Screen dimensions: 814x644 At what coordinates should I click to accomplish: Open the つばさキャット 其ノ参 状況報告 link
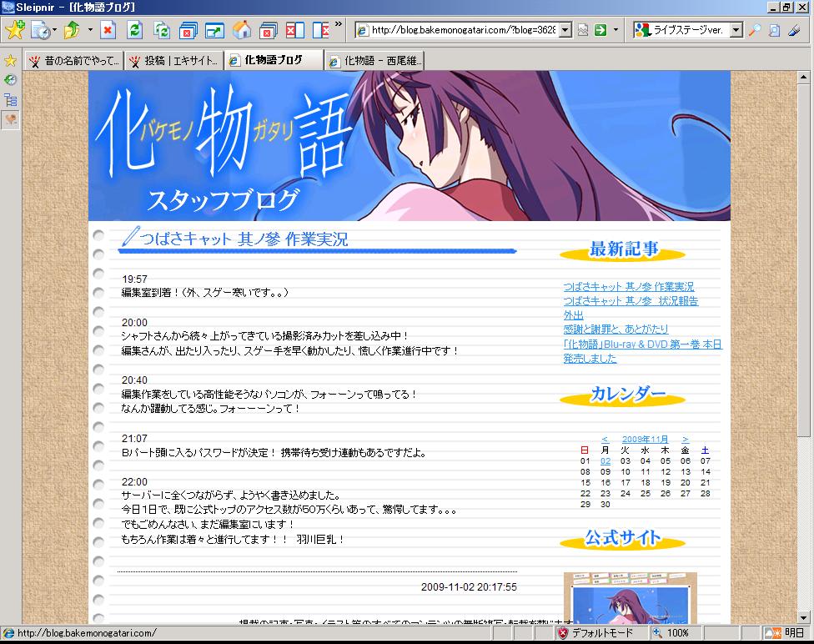(631, 300)
